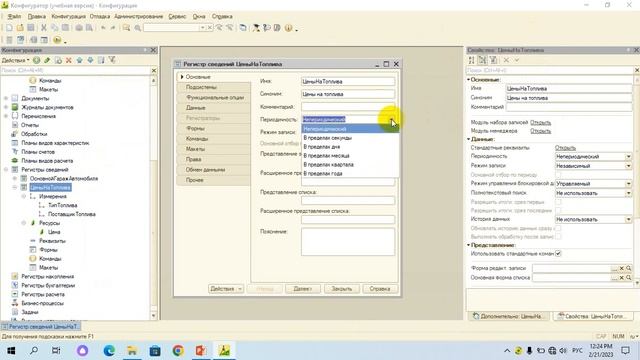Edit object with the pencil icon
The height and width of the screenshot is (360, 640).
(47, 60)
